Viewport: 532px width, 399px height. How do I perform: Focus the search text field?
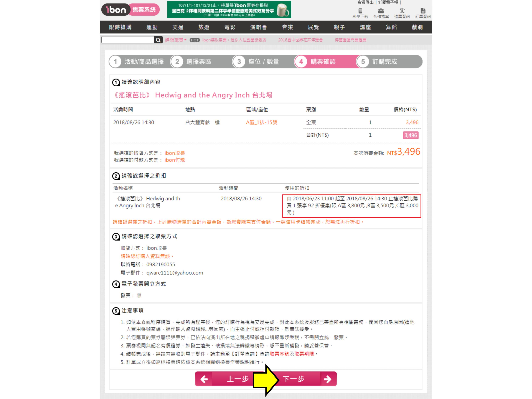click(x=128, y=40)
